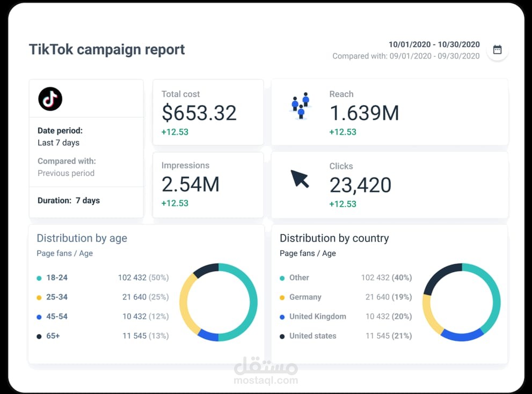Viewport: 532px width, 394px height.
Task: Click +12.53 change under Clicks
Action: click(x=342, y=204)
